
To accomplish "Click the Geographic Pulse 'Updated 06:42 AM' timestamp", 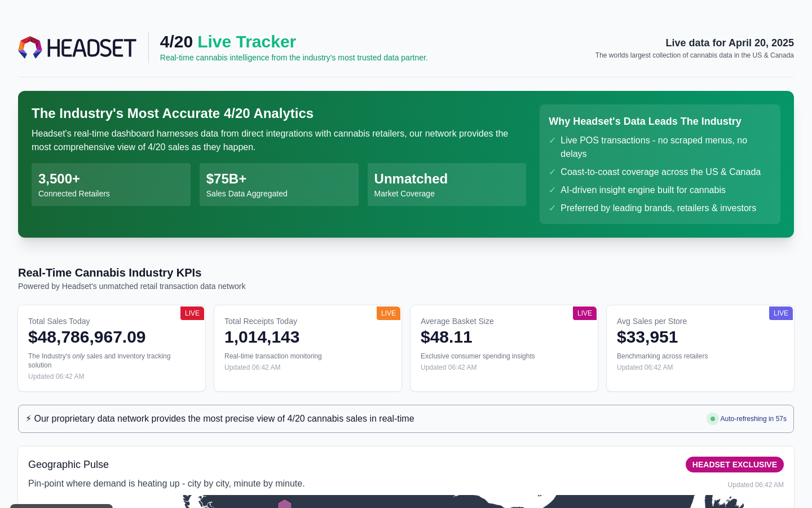I will [756, 485].
